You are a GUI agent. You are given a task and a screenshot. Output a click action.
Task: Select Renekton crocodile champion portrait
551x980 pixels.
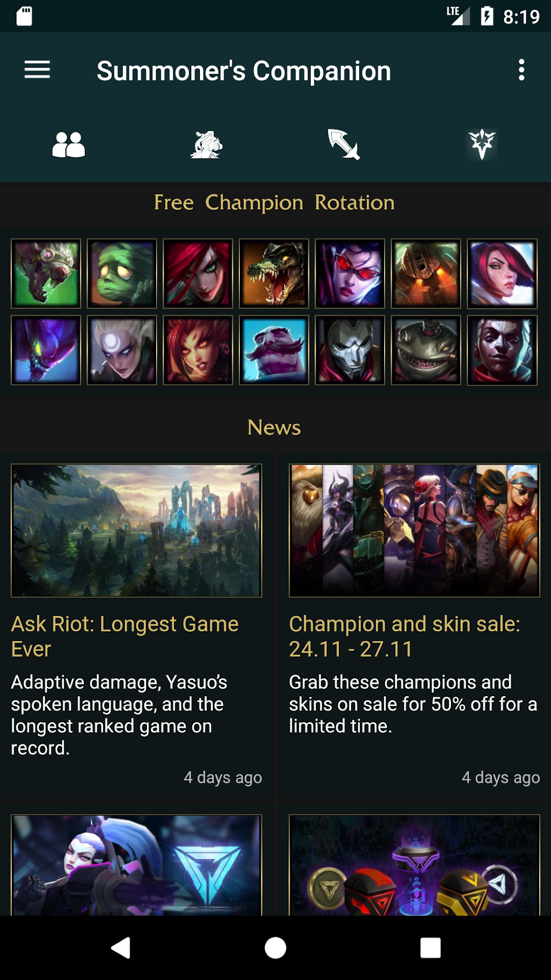[x=274, y=274]
